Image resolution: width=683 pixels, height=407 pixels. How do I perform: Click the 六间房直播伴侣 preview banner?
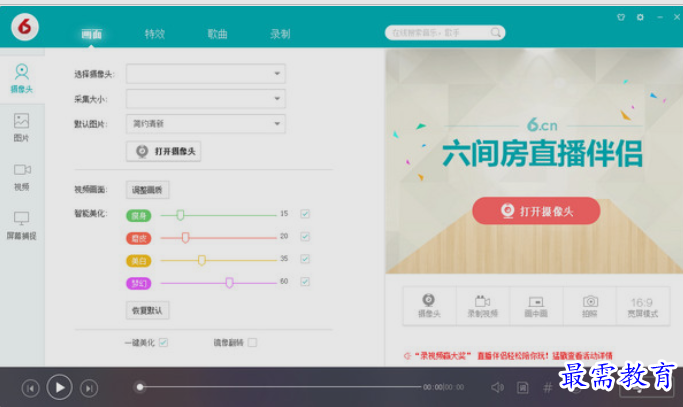542,153
